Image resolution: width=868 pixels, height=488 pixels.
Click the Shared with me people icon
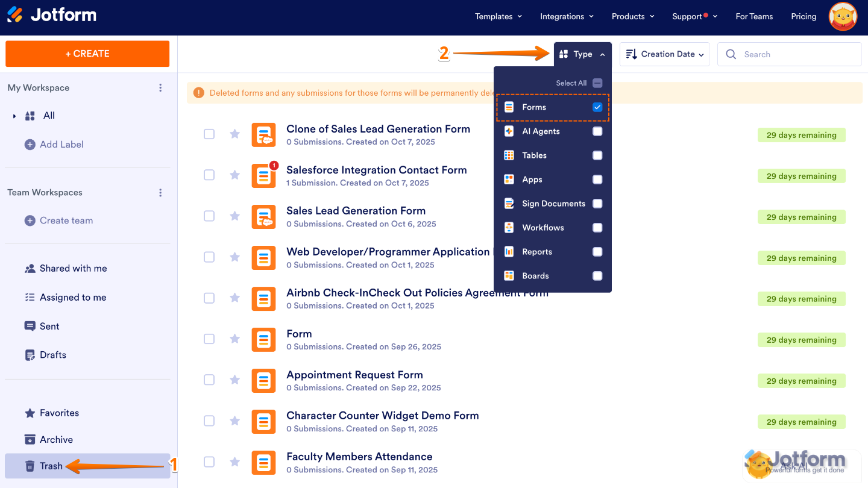(x=30, y=269)
